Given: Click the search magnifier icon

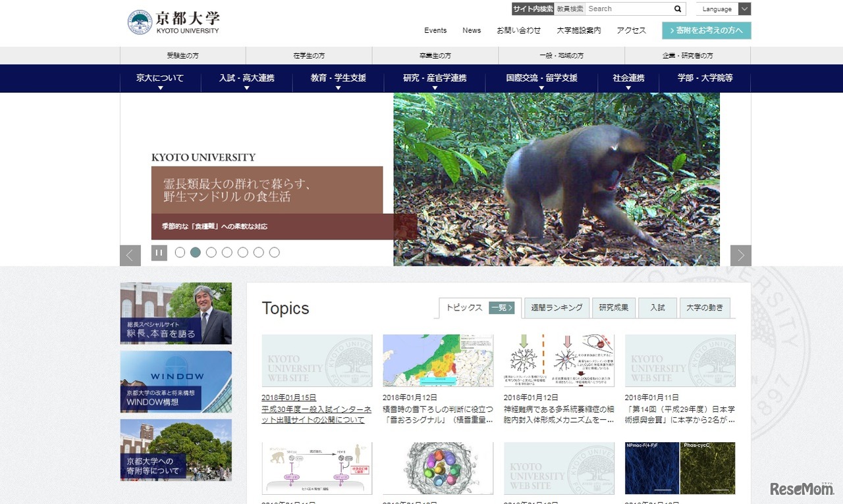Looking at the screenshot, I should (678, 9).
